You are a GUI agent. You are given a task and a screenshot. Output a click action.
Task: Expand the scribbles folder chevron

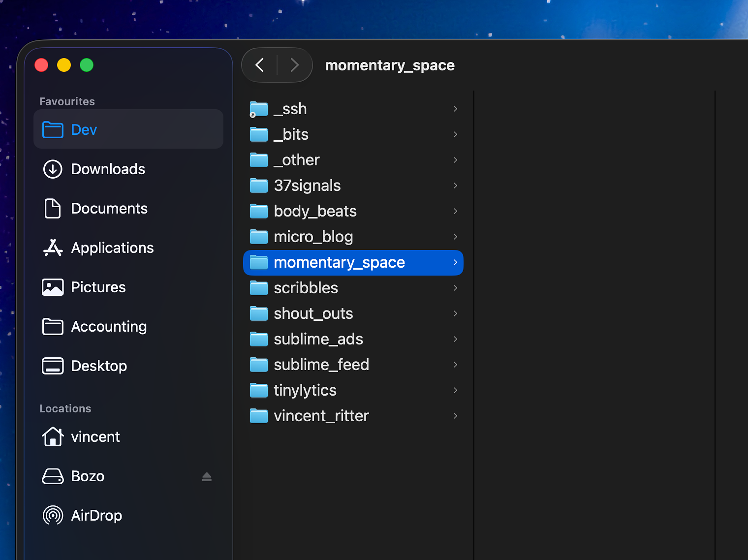455,288
